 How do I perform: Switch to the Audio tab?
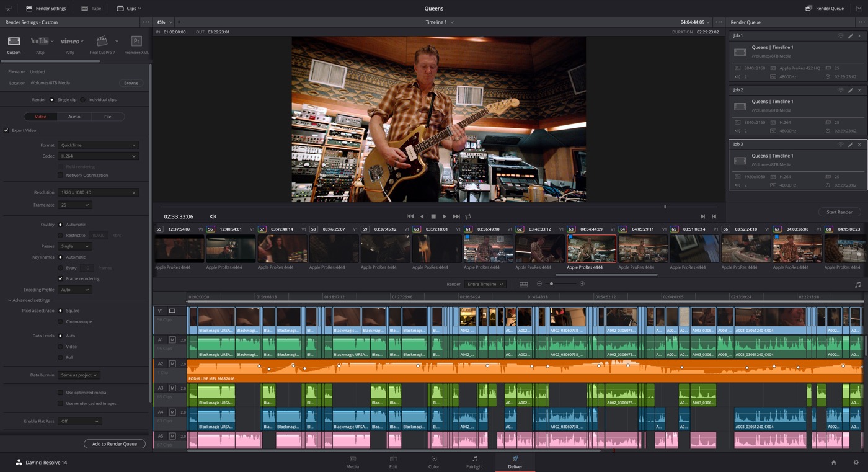point(74,117)
